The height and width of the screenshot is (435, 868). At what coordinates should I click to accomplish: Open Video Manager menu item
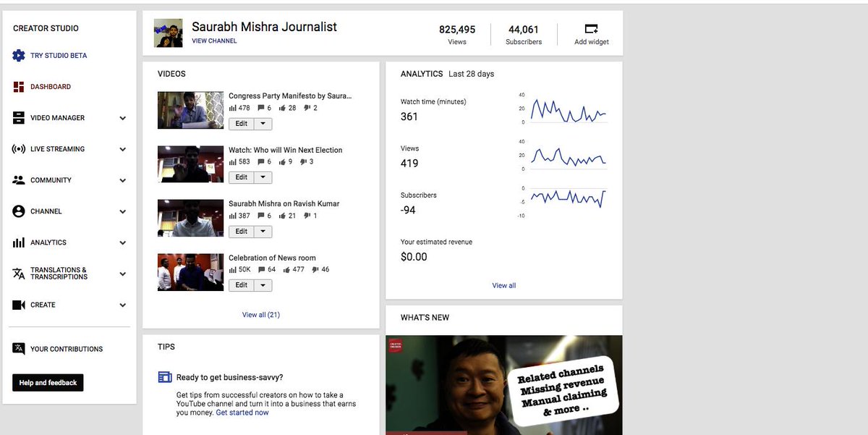[x=58, y=118]
